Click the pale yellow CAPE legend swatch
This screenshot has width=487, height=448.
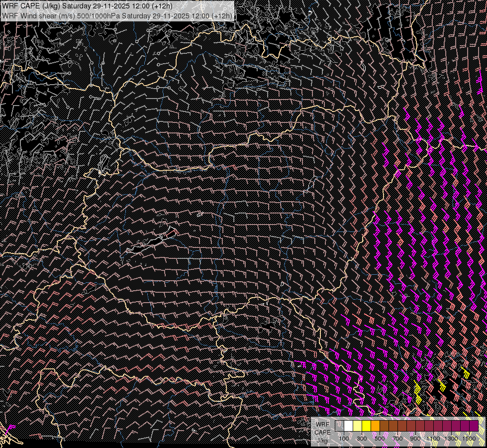pos(358,426)
